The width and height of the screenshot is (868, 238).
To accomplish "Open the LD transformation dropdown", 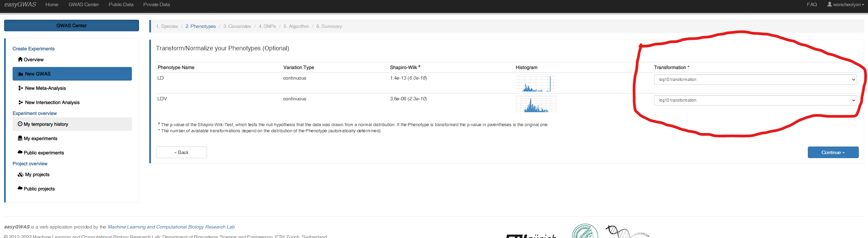I will [755, 80].
